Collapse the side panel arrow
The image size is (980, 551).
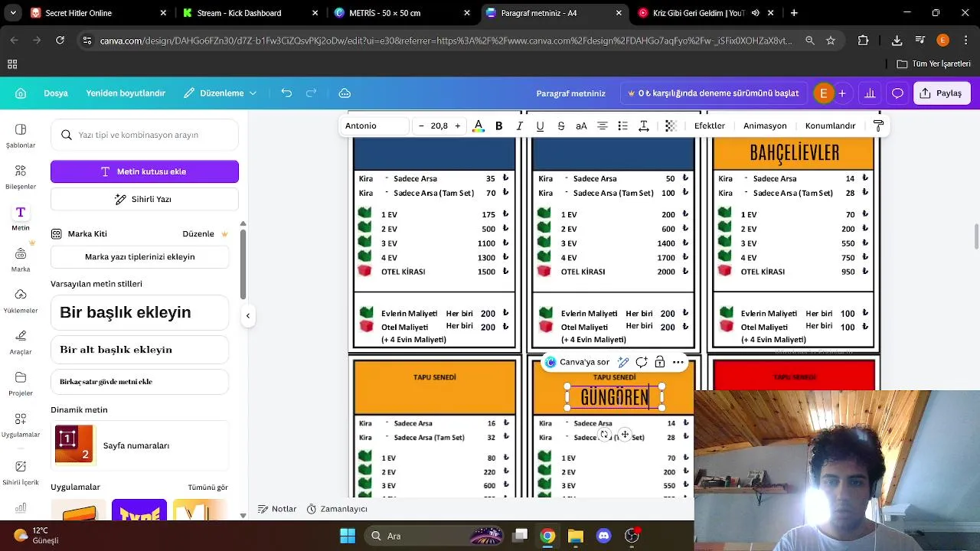tap(247, 315)
